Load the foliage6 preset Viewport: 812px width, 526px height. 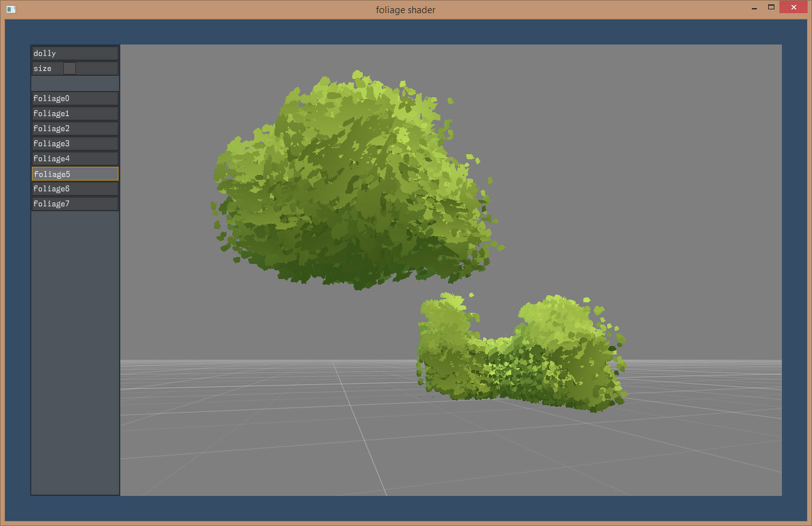tap(75, 189)
